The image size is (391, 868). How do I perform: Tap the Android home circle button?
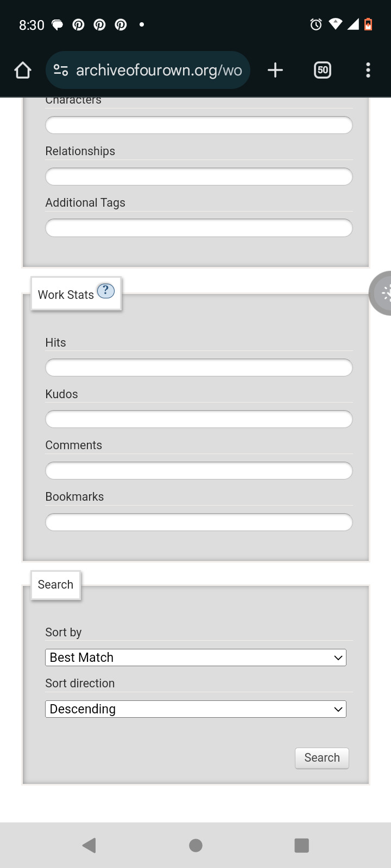pos(195,845)
